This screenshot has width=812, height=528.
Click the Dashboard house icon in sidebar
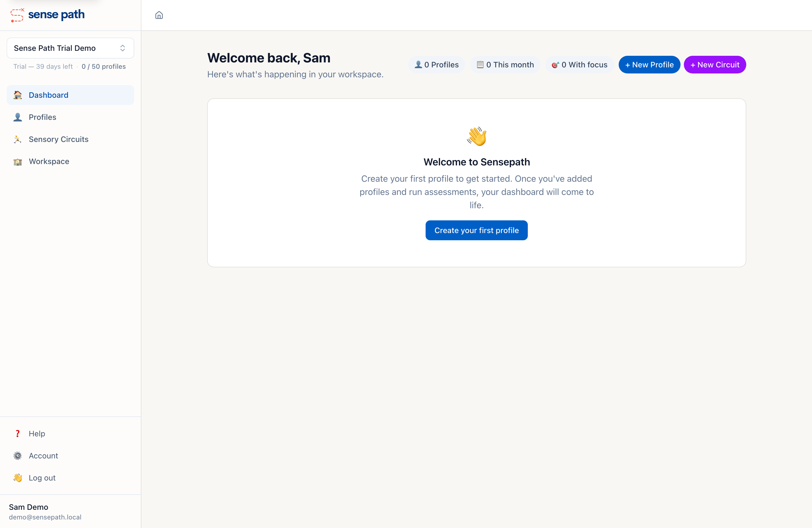click(x=18, y=95)
